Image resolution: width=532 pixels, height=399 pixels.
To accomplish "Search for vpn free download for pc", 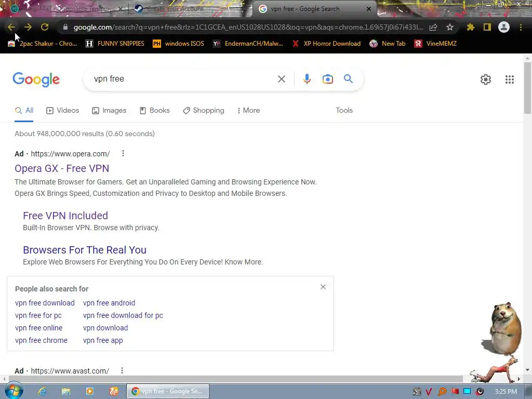I will point(123,315).
